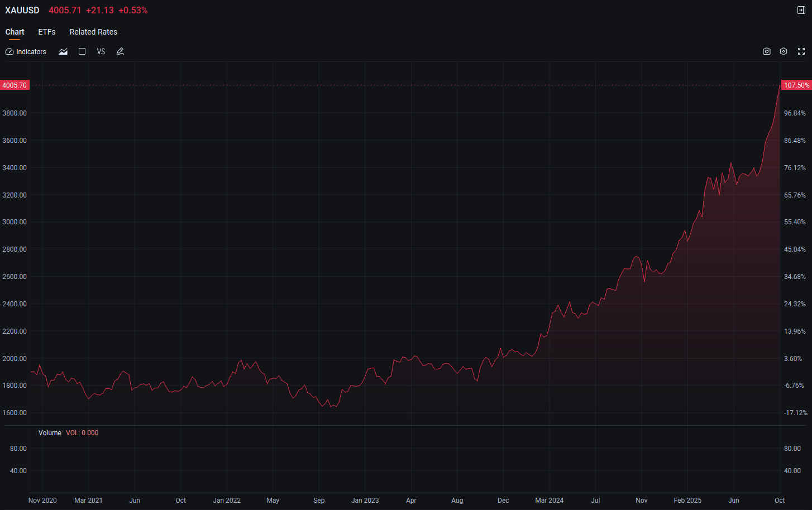Viewport: 812px width, 510px height.
Task: Click the 3.60% percent axis label
Action: tap(793, 359)
